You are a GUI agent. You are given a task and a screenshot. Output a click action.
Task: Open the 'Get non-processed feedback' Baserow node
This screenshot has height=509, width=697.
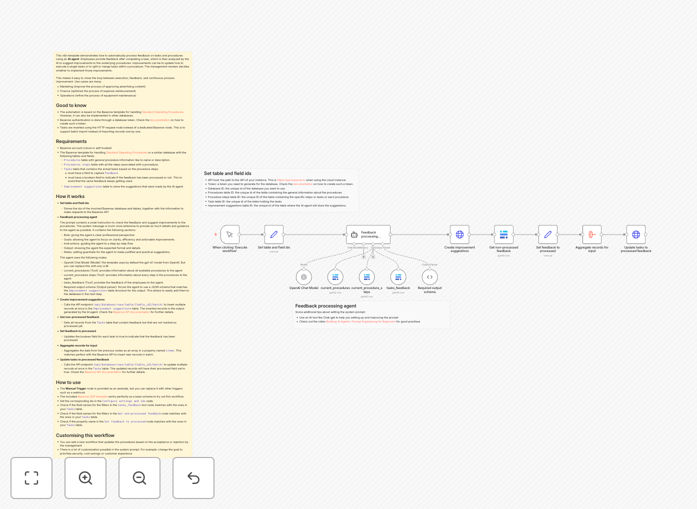(x=504, y=235)
